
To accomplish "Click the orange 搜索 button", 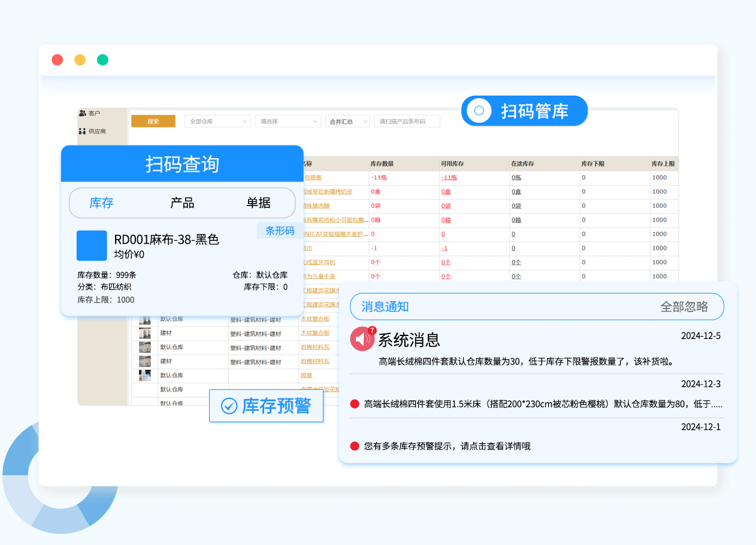I will pos(153,122).
